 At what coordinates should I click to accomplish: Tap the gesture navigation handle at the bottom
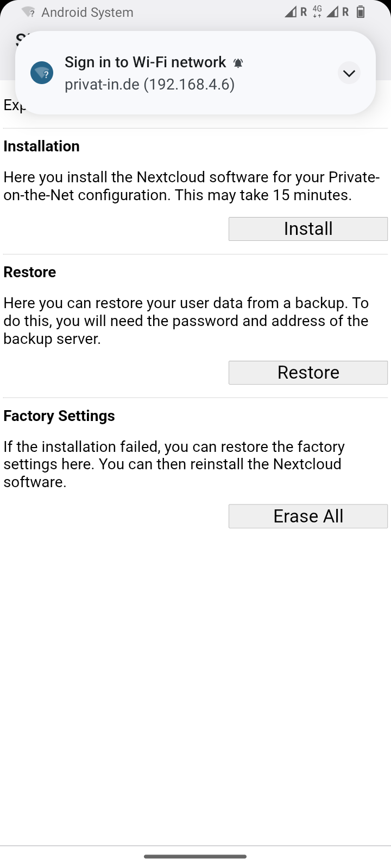tap(195, 857)
